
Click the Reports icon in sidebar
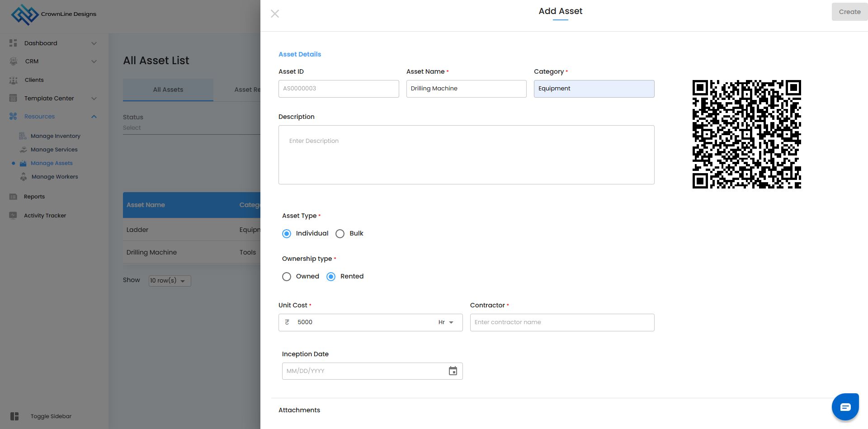pos(14,197)
